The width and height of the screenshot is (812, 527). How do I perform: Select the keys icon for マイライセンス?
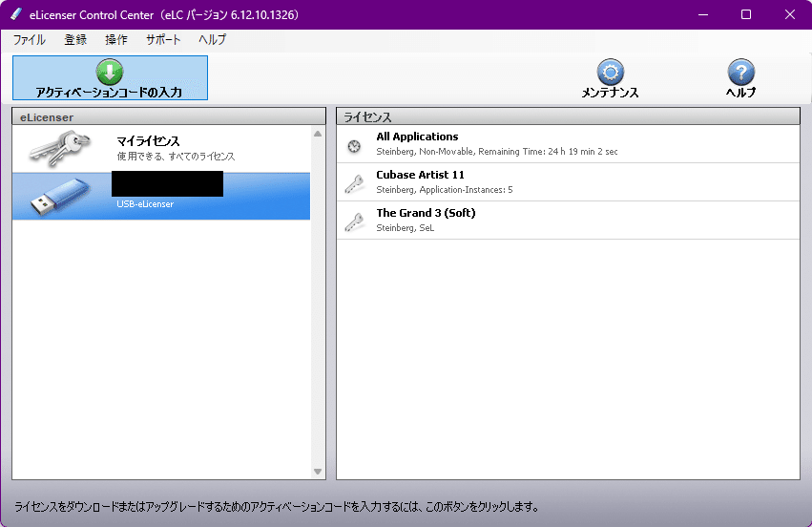click(x=60, y=148)
